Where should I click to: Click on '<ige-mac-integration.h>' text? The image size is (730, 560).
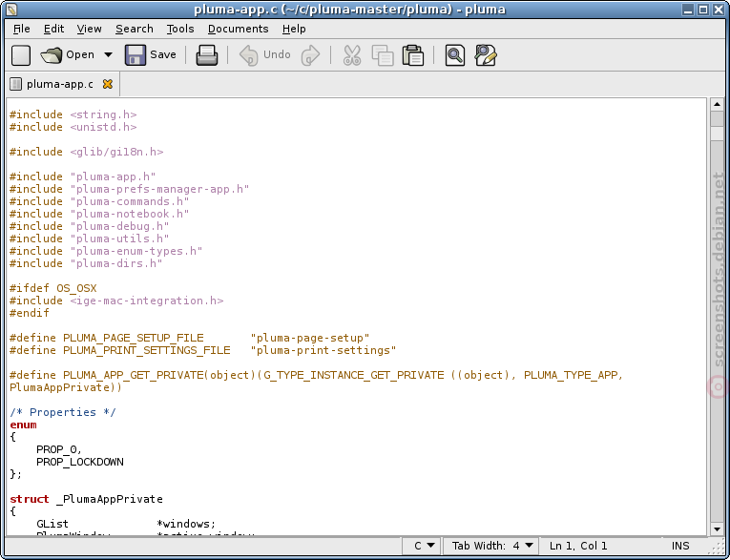[x=147, y=301]
